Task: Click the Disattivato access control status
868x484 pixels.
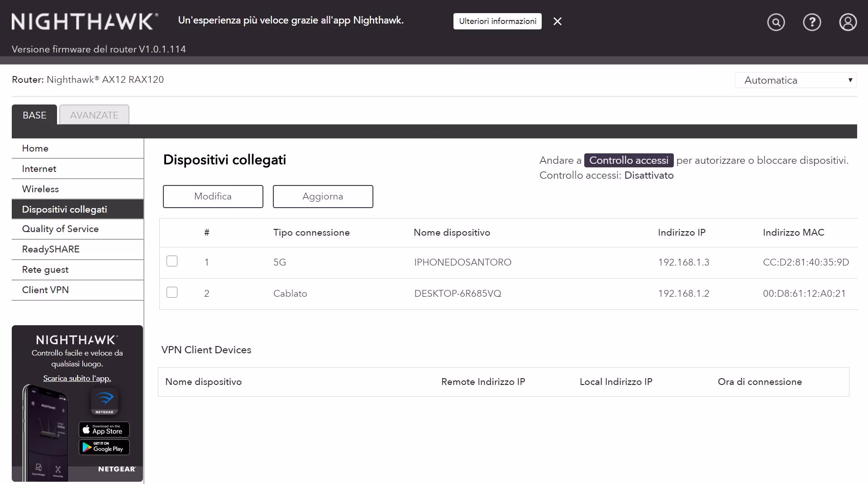Action: coord(649,176)
